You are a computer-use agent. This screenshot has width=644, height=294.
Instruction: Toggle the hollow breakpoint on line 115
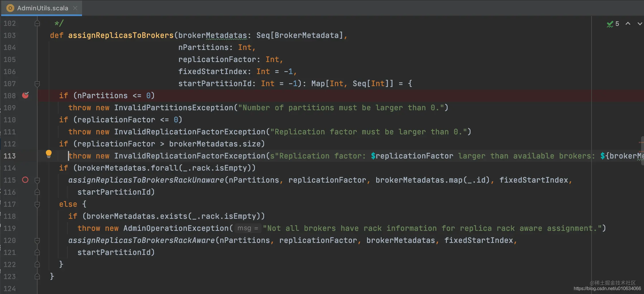[x=25, y=180]
